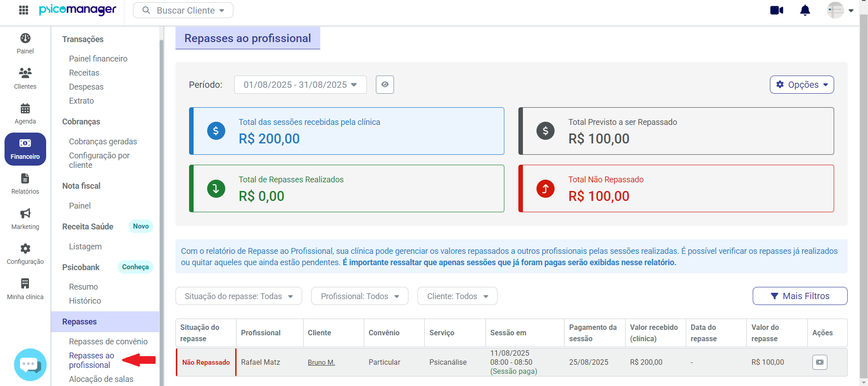Screen dimensions: 868x386
Task: Go to Painel in the sidebar
Action: (25, 43)
